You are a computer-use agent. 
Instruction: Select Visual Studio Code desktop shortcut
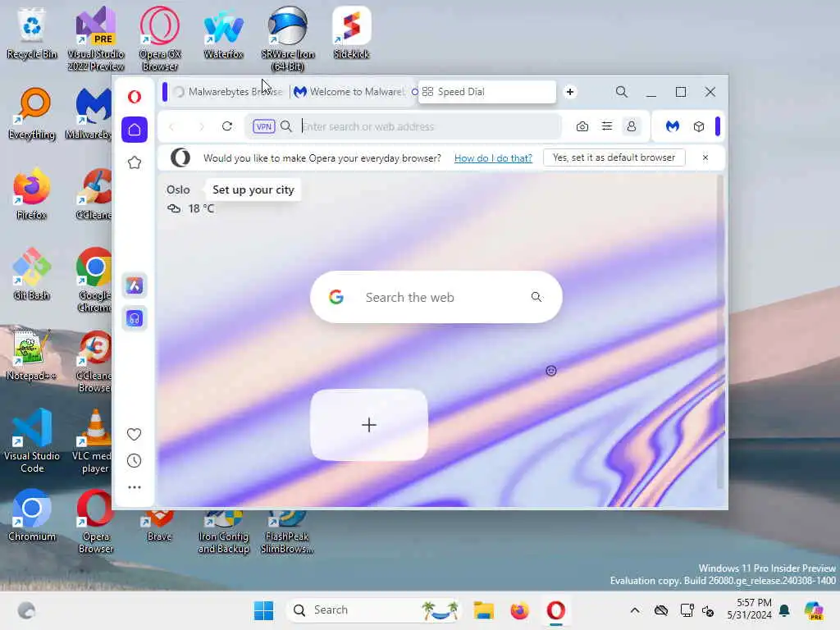click(32, 441)
